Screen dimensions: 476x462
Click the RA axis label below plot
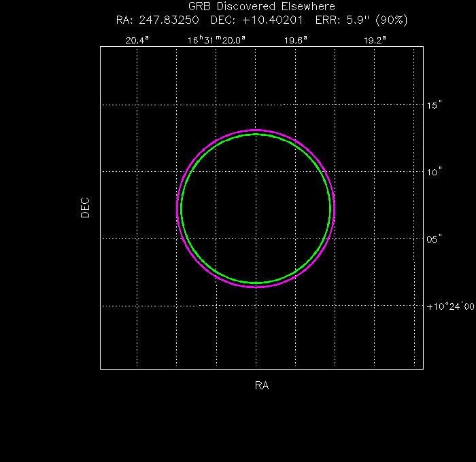pyautogui.click(x=262, y=385)
